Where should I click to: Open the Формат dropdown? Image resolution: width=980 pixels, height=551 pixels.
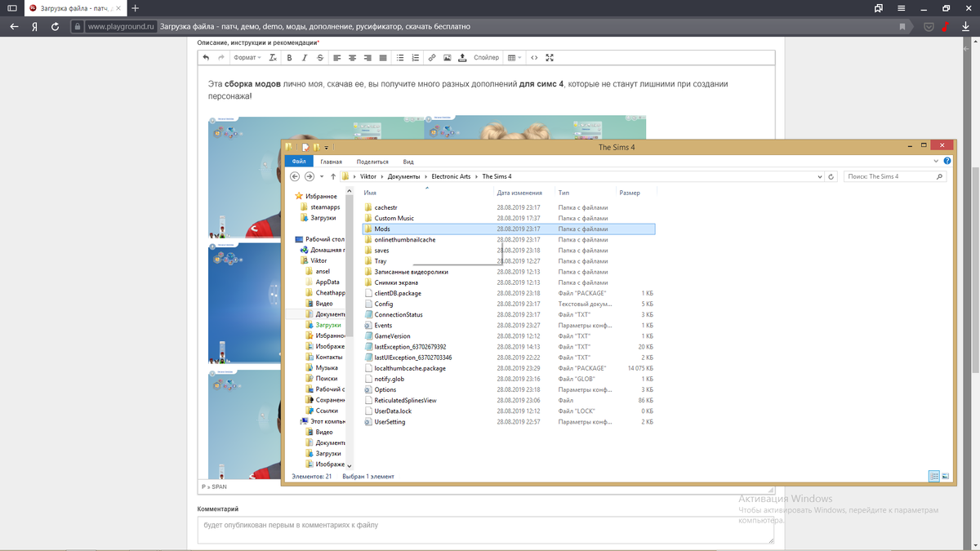click(247, 58)
